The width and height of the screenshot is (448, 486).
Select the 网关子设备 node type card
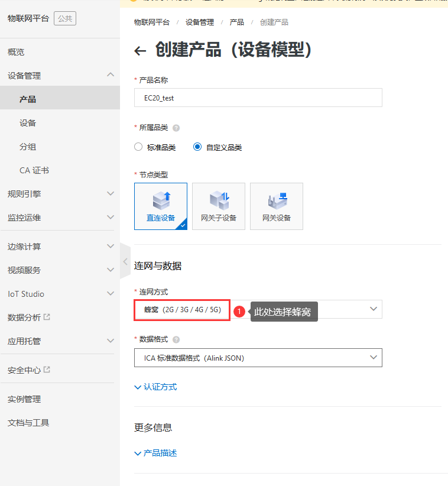click(219, 206)
